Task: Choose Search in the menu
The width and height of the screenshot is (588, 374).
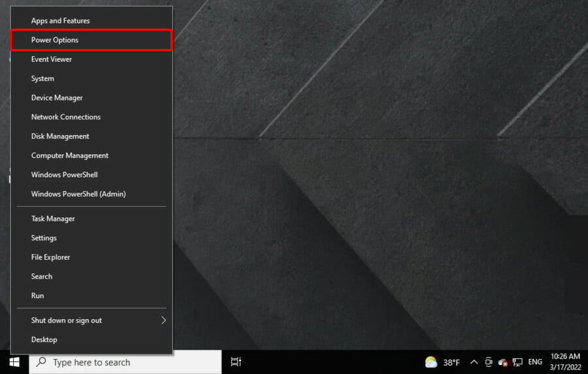Action: click(x=91, y=276)
